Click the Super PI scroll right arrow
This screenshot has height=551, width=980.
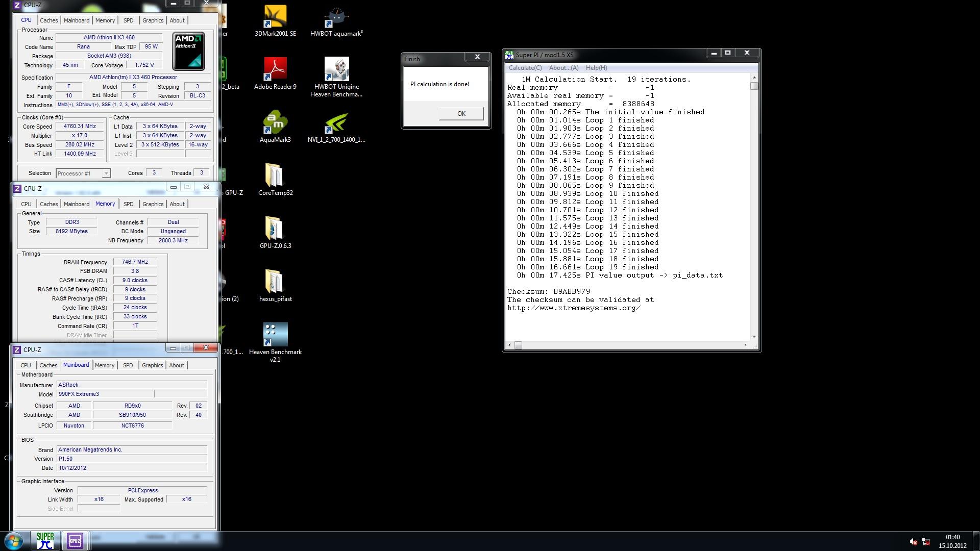(x=745, y=345)
